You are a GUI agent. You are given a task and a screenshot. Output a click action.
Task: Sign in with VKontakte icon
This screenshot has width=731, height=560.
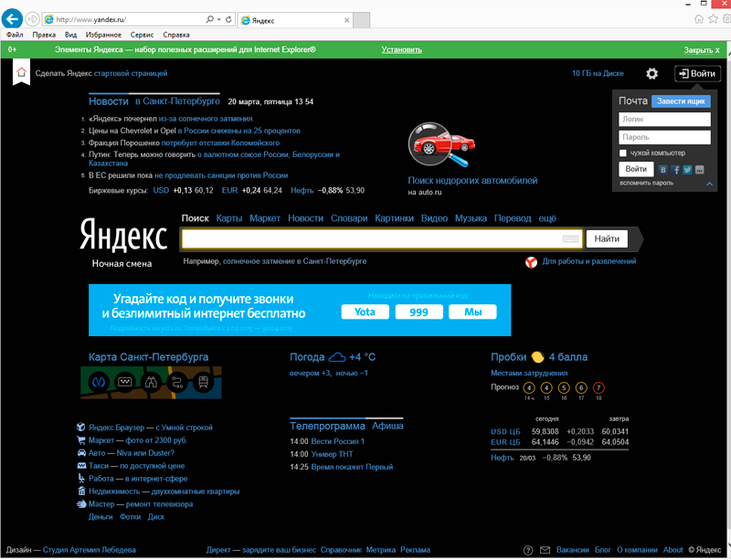tap(663, 170)
